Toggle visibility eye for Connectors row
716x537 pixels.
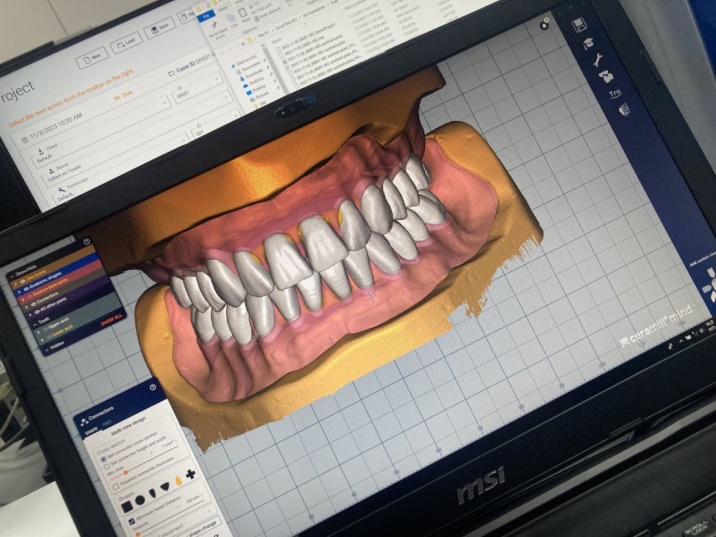pos(33,304)
